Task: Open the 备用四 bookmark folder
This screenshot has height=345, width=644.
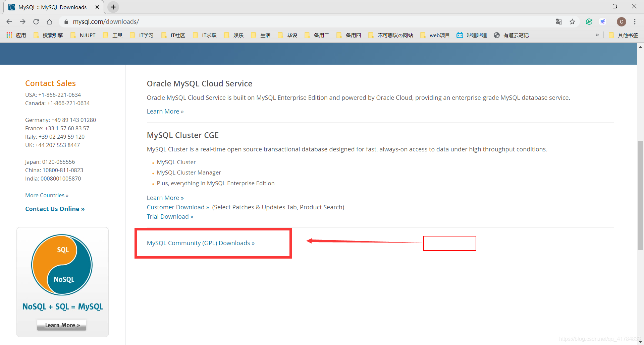Action: (349, 35)
